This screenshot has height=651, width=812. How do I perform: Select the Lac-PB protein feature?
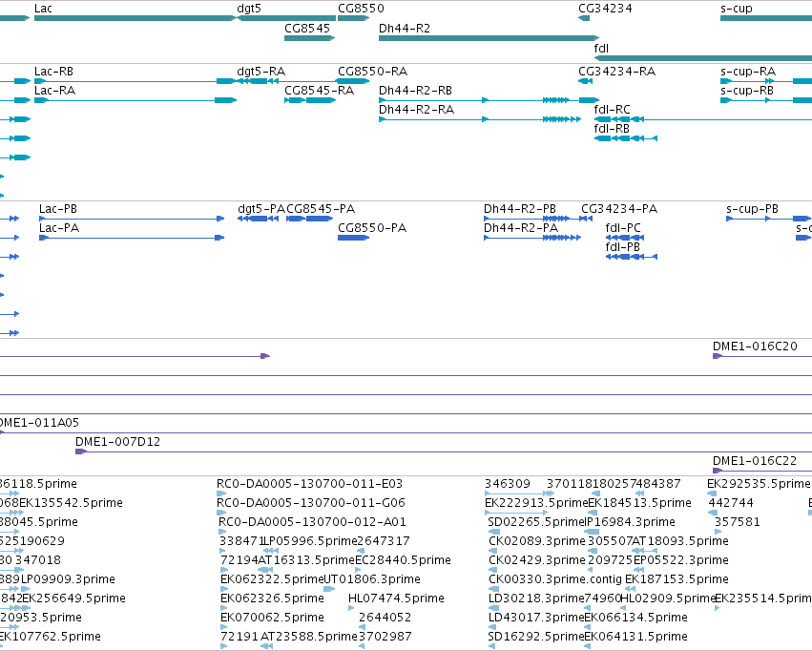[x=132, y=219]
